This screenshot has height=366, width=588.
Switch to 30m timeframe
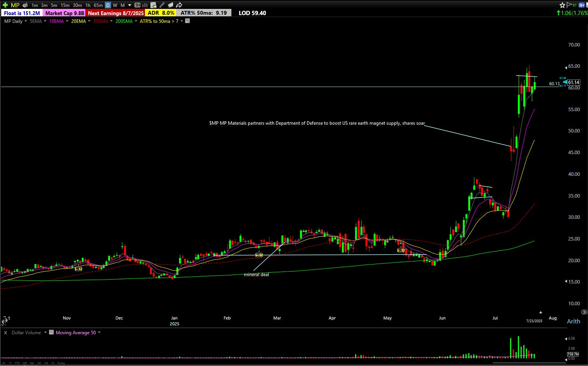pyautogui.click(x=78, y=5)
